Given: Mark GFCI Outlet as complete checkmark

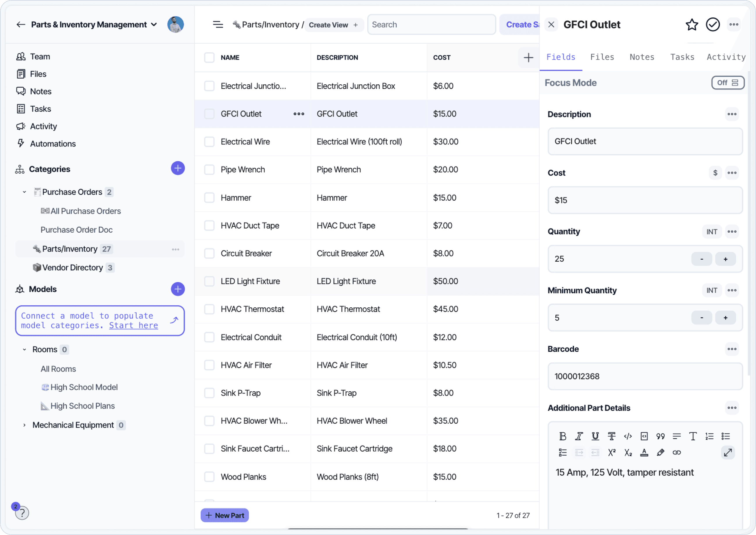Looking at the screenshot, I should (712, 25).
